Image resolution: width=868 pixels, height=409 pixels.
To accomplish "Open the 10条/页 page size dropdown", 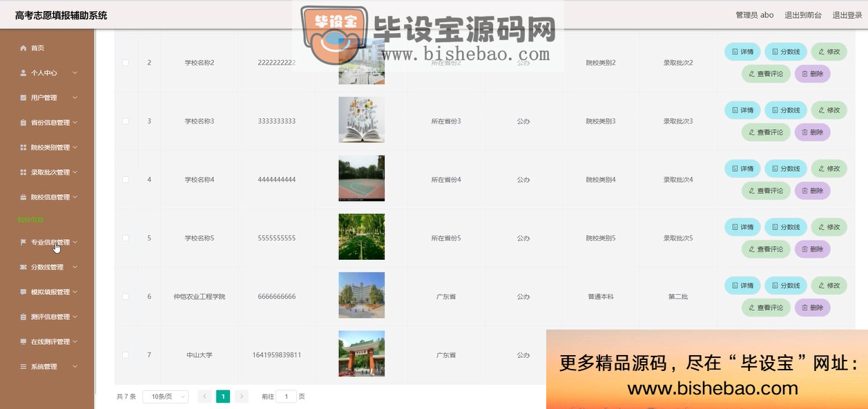I will tap(165, 397).
